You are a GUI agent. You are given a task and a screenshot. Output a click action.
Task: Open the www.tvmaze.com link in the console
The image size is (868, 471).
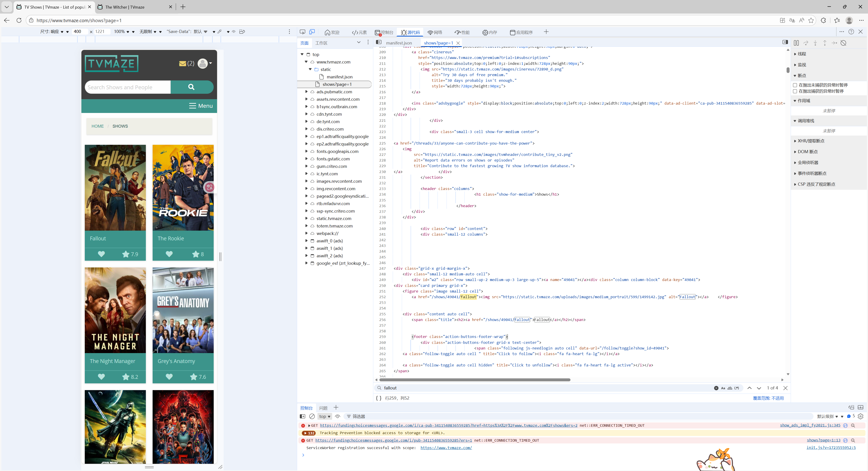[x=446, y=448]
